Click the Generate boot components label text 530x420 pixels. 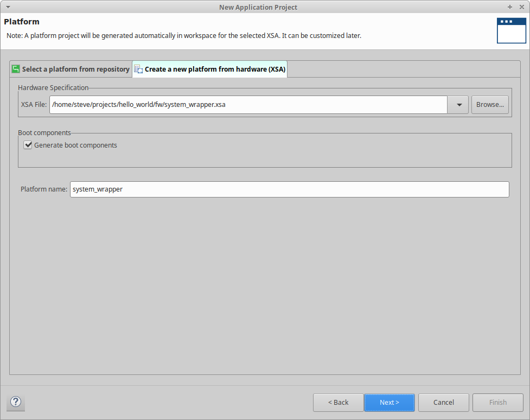pyautogui.click(x=75, y=145)
